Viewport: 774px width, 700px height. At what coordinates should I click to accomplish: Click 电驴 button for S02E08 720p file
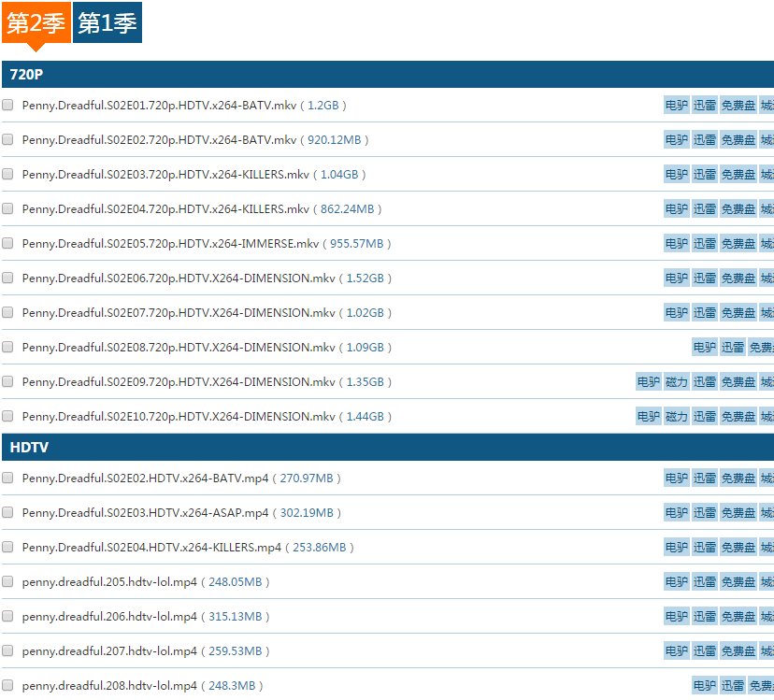(x=704, y=348)
